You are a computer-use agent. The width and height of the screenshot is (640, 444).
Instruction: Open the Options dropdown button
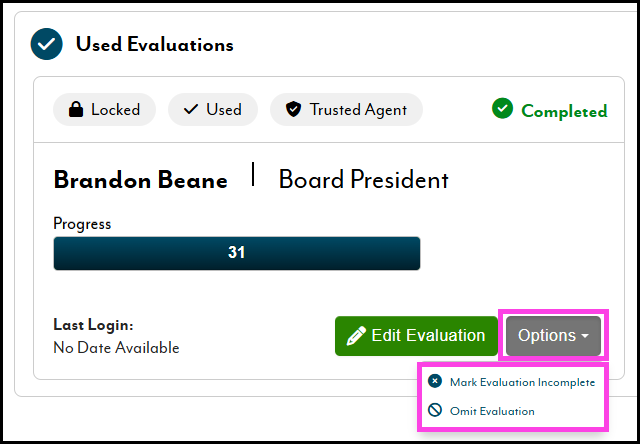tap(553, 336)
